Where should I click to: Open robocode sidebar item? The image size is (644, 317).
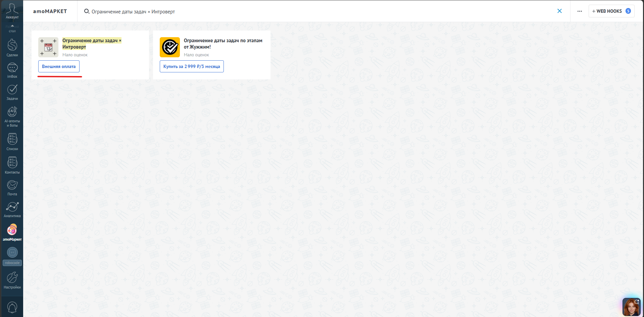12,256
